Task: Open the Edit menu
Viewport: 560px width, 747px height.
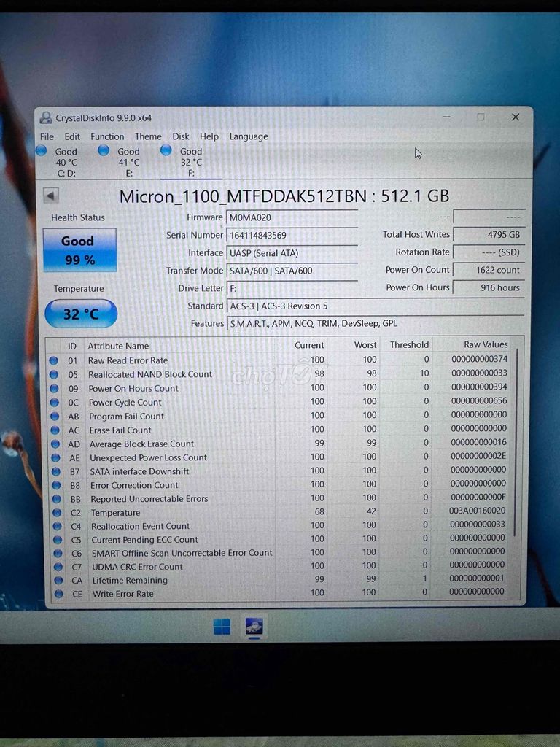Action: [72, 136]
